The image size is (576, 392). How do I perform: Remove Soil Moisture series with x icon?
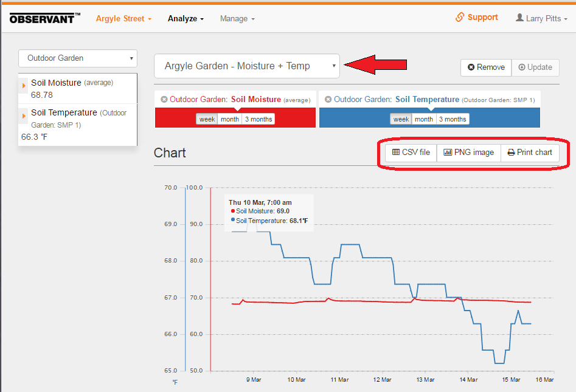164,100
